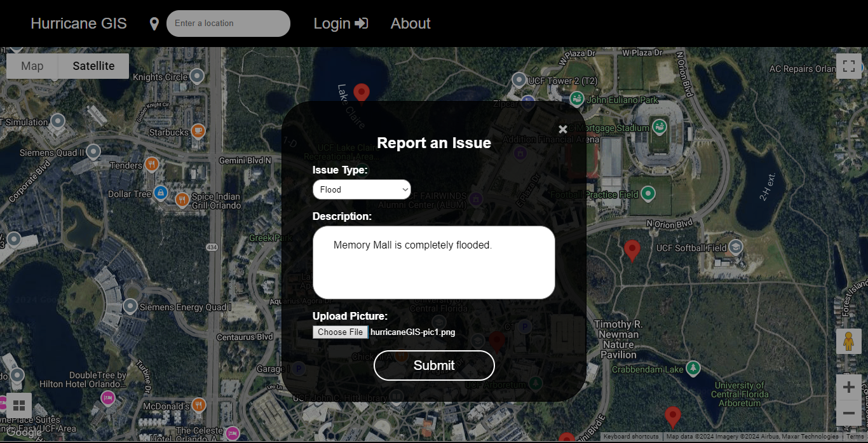The width and height of the screenshot is (868, 443).
Task: Click the location pin icon in navbar
Action: 154,24
